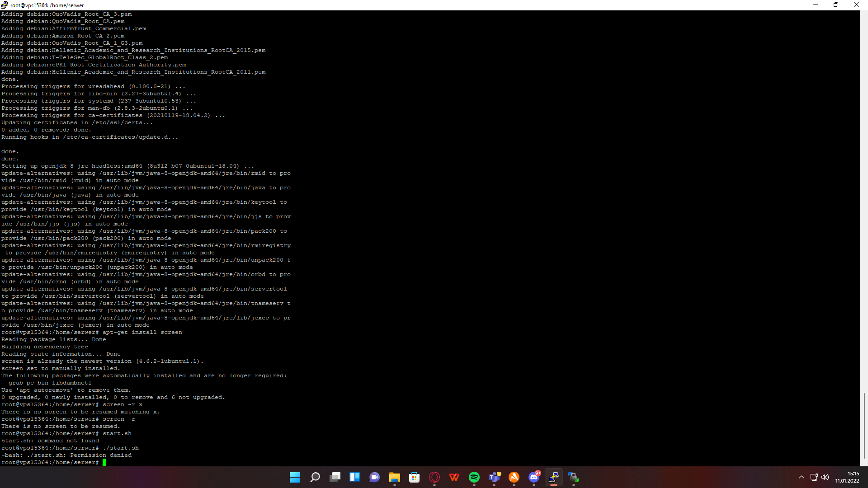The width and height of the screenshot is (868, 488).
Task: Open File Explorer from taskbar
Action: coord(395,477)
